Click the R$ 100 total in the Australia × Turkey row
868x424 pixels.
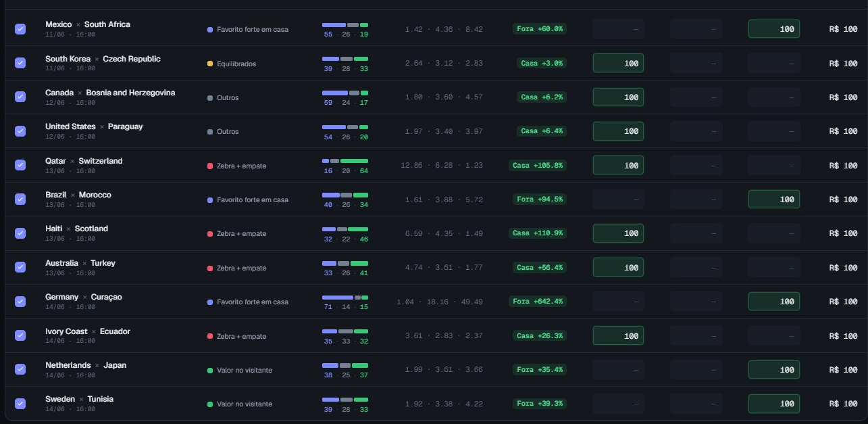pyautogui.click(x=843, y=268)
